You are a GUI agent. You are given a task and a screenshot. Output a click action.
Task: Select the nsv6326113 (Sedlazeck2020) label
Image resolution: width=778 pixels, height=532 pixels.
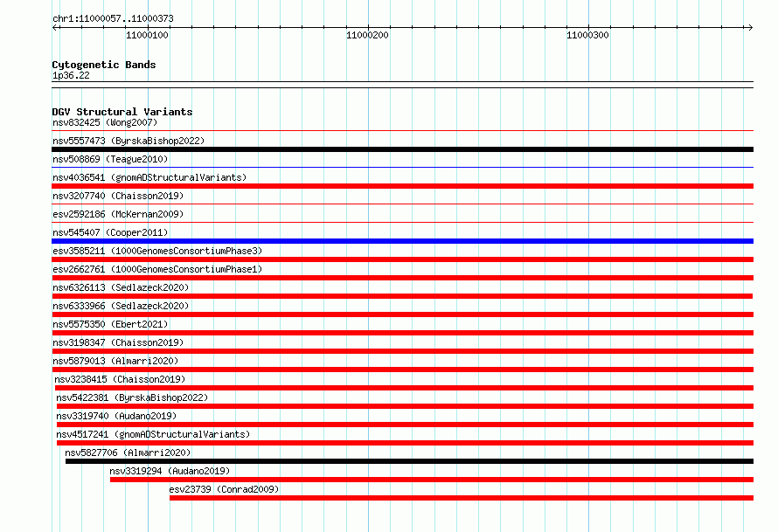point(121,287)
